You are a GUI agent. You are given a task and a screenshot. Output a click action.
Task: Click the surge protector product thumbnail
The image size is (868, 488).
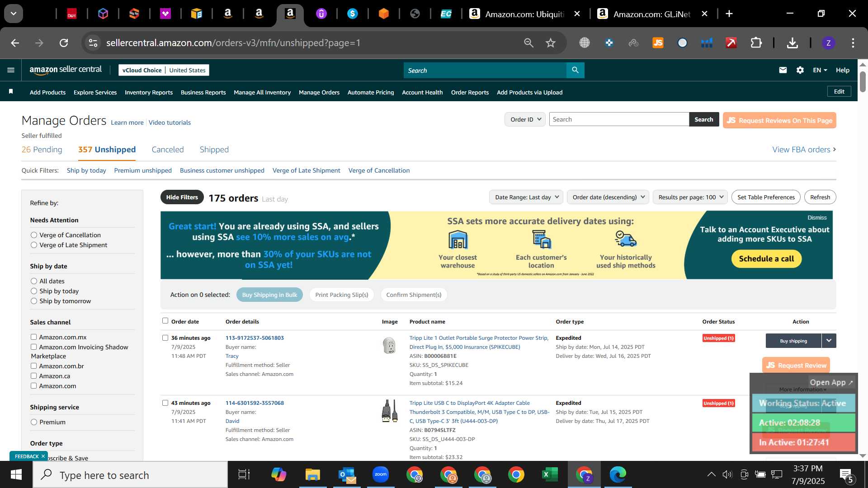point(389,346)
